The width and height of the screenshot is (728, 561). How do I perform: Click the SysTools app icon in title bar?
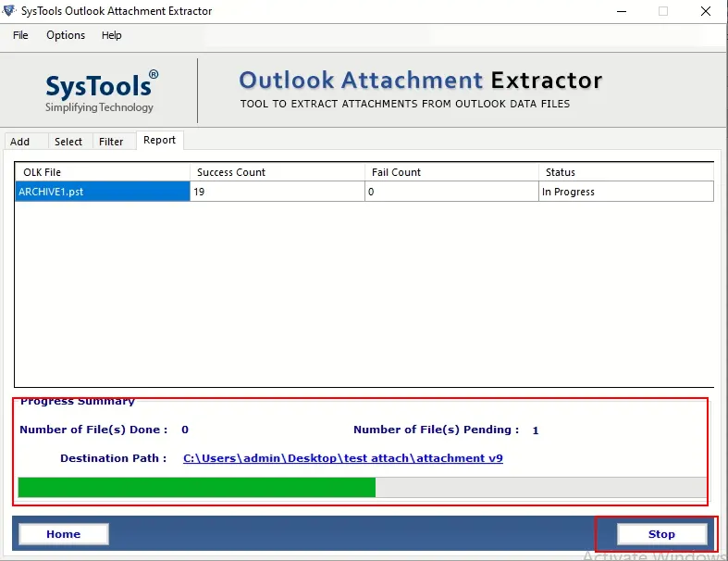coord(9,10)
